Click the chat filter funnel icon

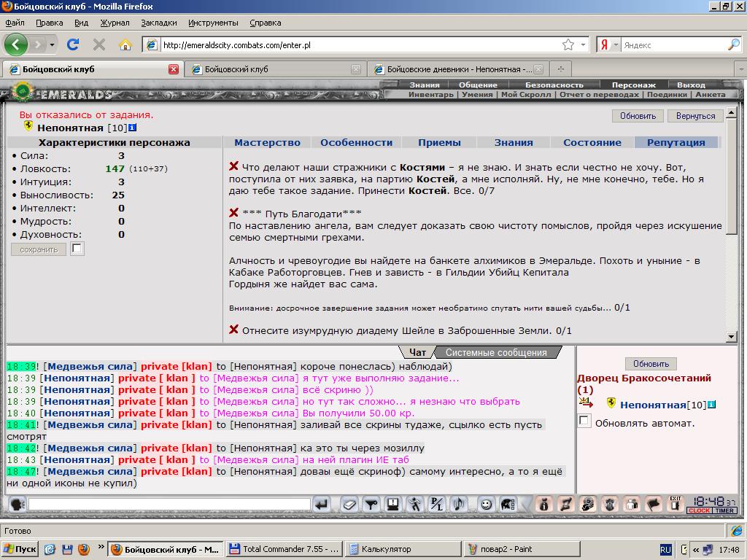click(x=371, y=505)
